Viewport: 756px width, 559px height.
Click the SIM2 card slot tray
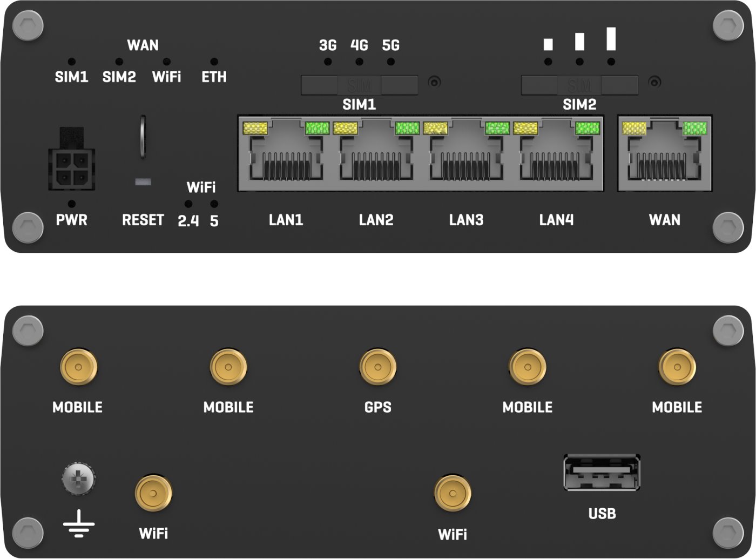pos(579,85)
